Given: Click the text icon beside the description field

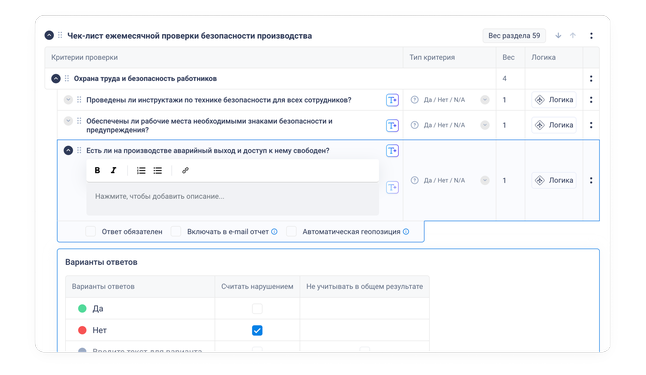Looking at the screenshot, I should [x=392, y=188].
